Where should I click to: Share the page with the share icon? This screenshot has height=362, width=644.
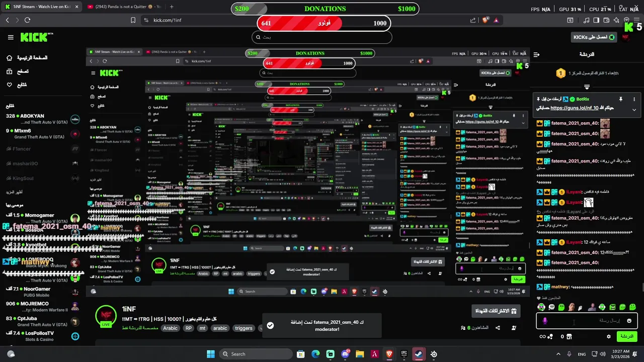coord(473,20)
